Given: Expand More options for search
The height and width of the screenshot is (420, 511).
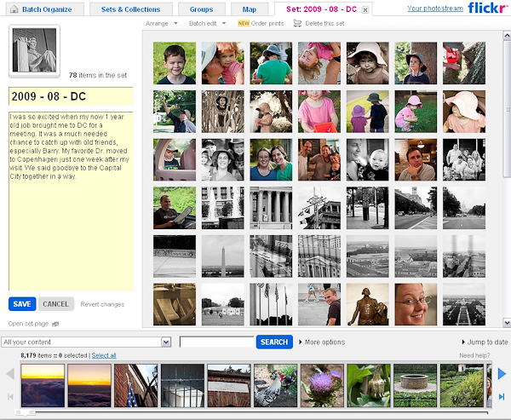Looking at the screenshot, I should pyautogui.click(x=322, y=342).
